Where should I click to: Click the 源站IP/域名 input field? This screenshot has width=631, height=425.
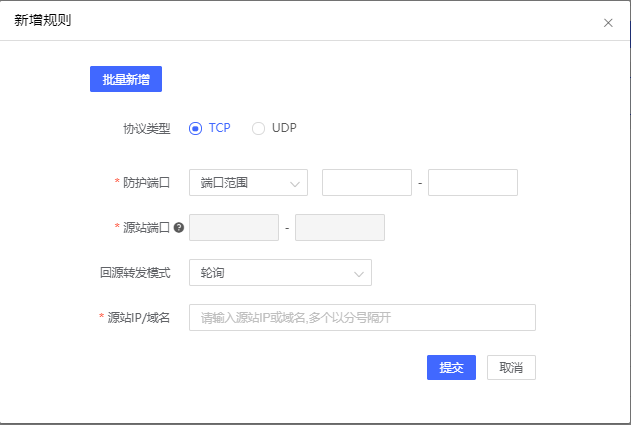pyautogui.click(x=362, y=318)
